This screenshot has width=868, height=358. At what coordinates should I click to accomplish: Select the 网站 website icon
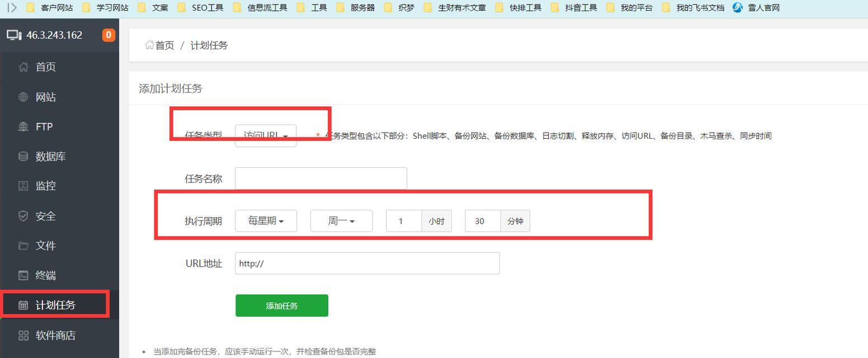point(45,96)
